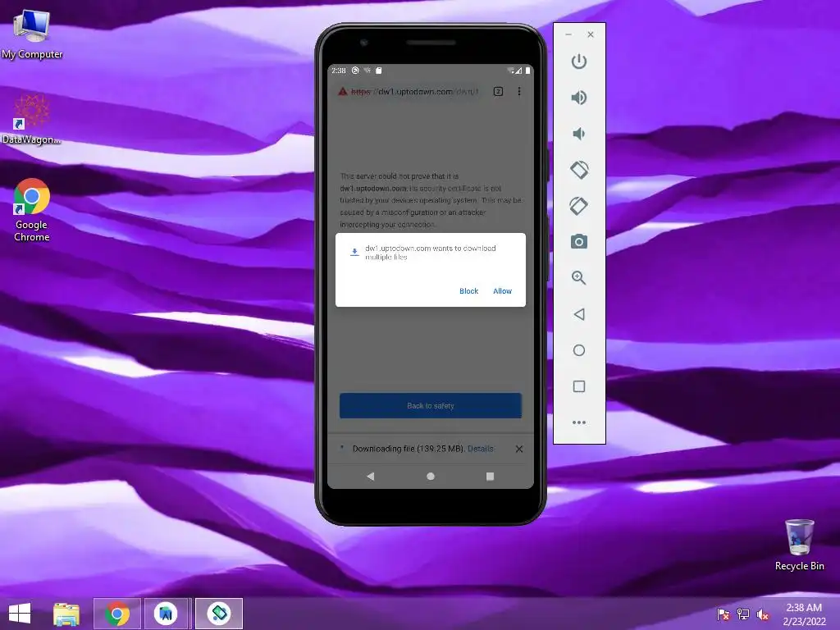This screenshot has width=840, height=630.
Task: Open emulator extended controls (three dots)
Action: tap(578, 422)
